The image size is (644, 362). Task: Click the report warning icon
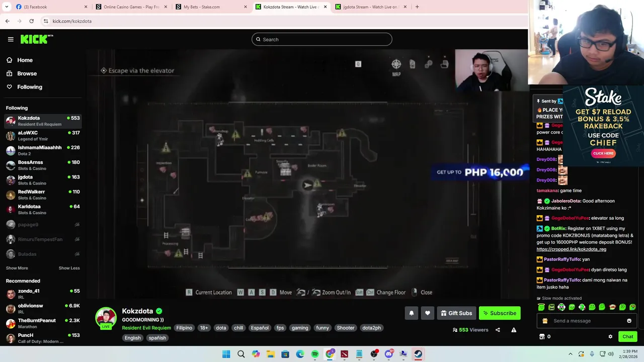point(514,330)
